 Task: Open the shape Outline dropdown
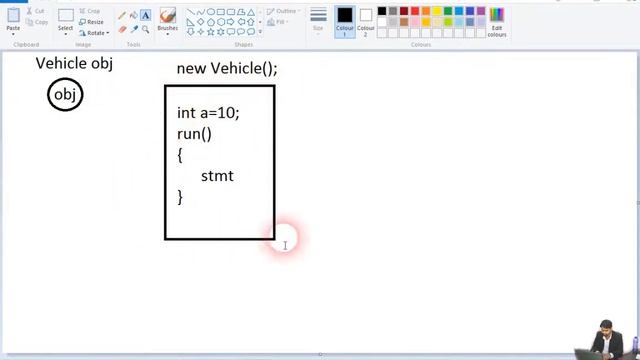[x=284, y=11]
